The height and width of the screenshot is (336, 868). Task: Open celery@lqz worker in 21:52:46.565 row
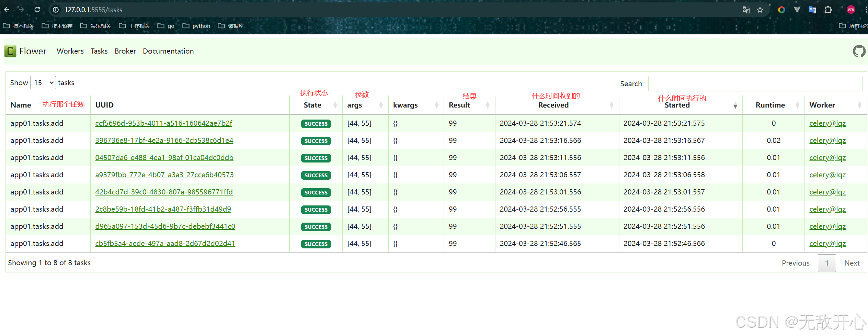[x=827, y=244]
